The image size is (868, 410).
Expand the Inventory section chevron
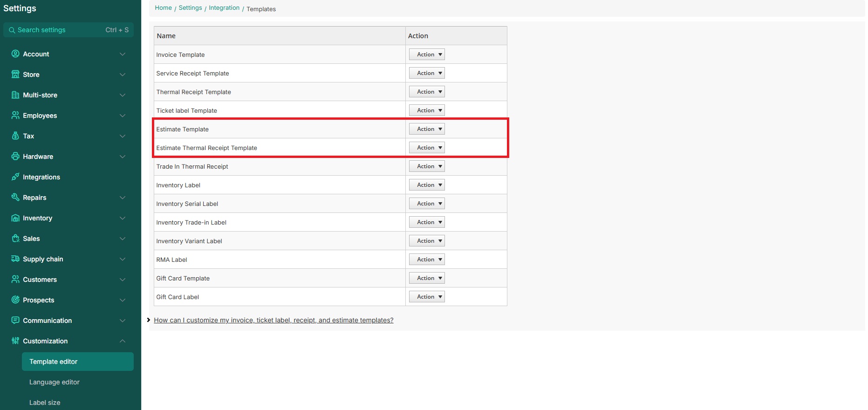123,218
